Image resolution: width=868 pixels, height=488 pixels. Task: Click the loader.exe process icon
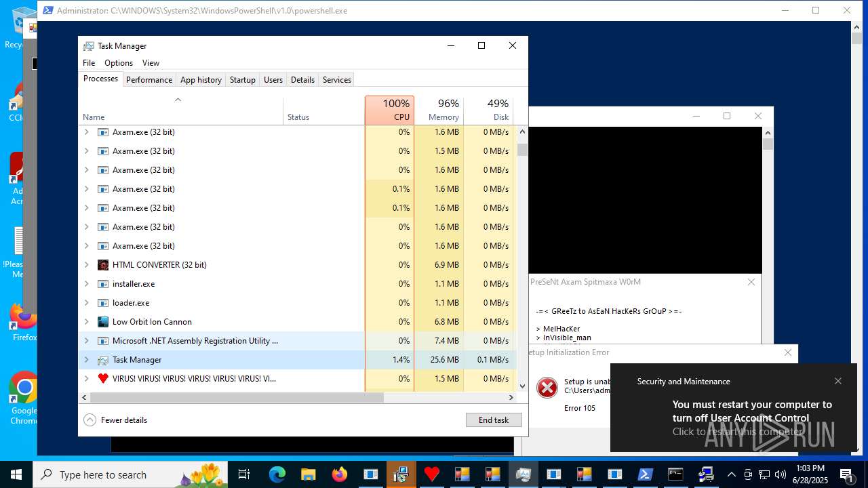pyautogui.click(x=103, y=303)
